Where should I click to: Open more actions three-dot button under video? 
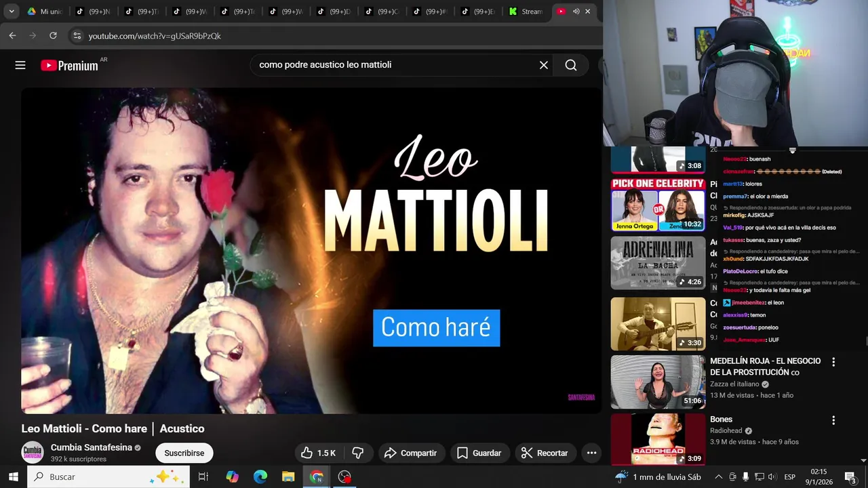tap(591, 453)
